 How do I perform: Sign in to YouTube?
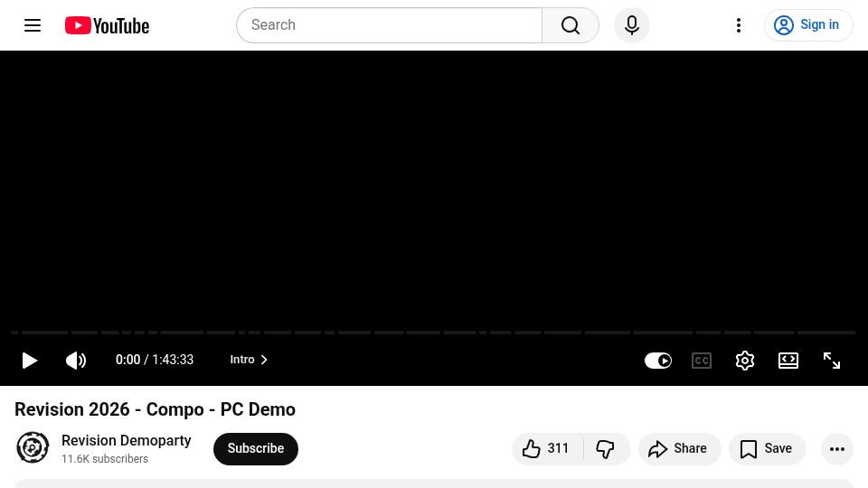coord(808,25)
